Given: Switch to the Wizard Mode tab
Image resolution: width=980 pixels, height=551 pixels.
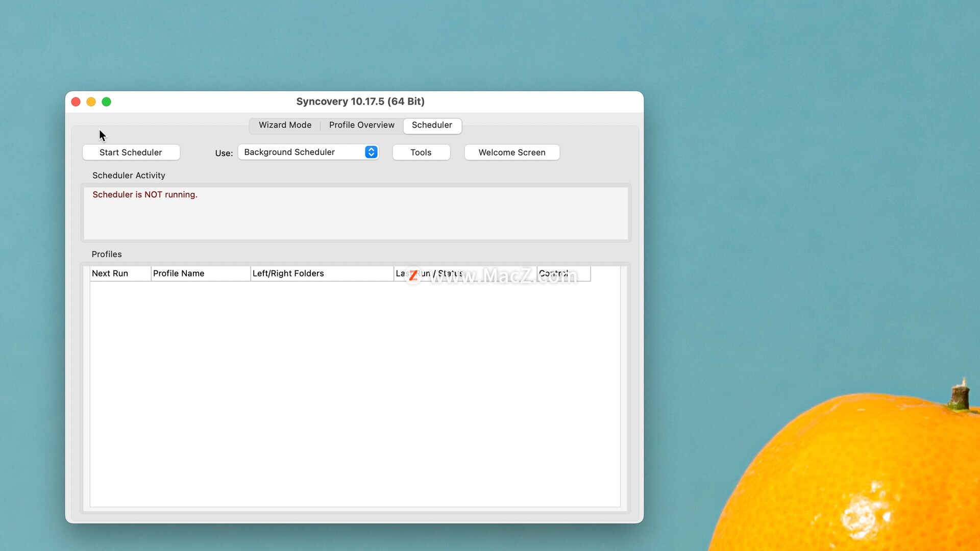Looking at the screenshot, I should (x=285, y=125).
